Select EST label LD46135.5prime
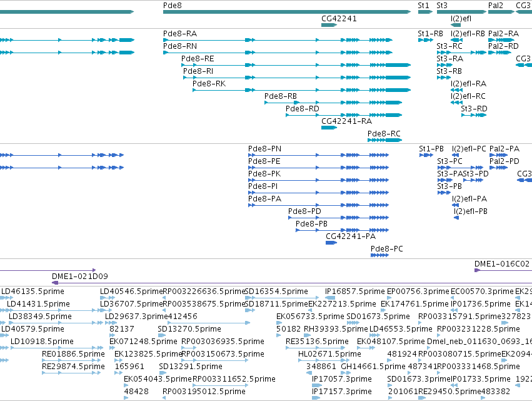The width and height of the screenshot is (532, 401). [x=33, y=292]
